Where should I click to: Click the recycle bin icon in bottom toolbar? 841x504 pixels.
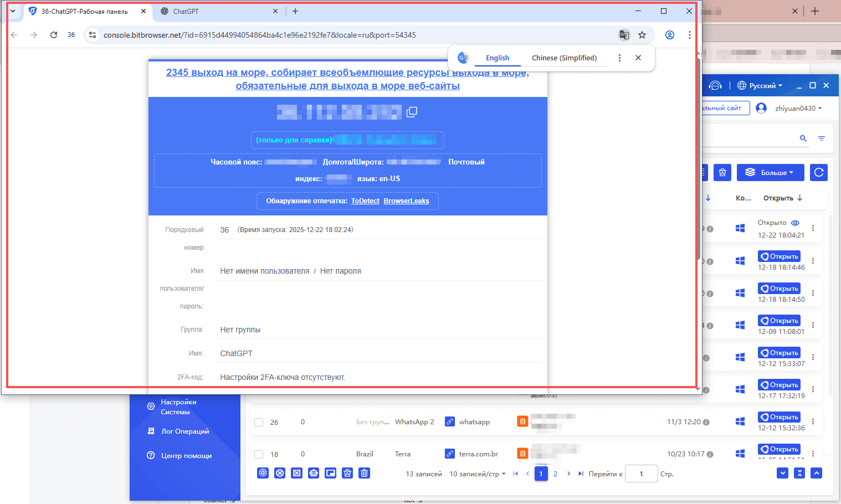pyautogui.click(x=347, y=473)
